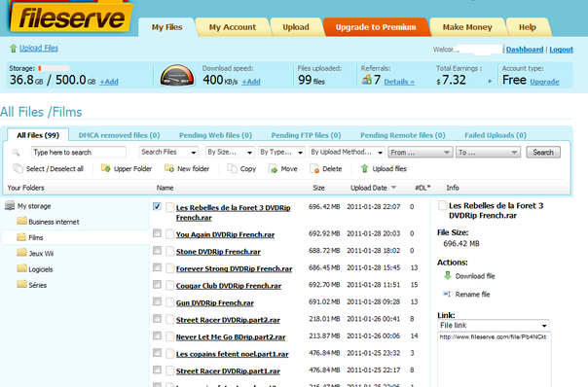Image resolution: width=588 pixels, height=387 pixels.
Task: Click the arrow beside Total Earnings
Action: click(490, 81)
